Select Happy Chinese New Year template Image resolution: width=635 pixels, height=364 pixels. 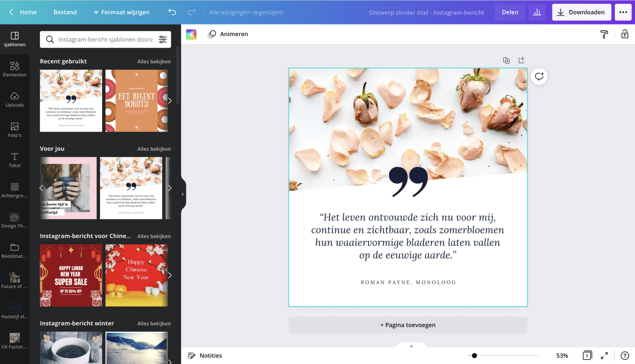point(136,275)
